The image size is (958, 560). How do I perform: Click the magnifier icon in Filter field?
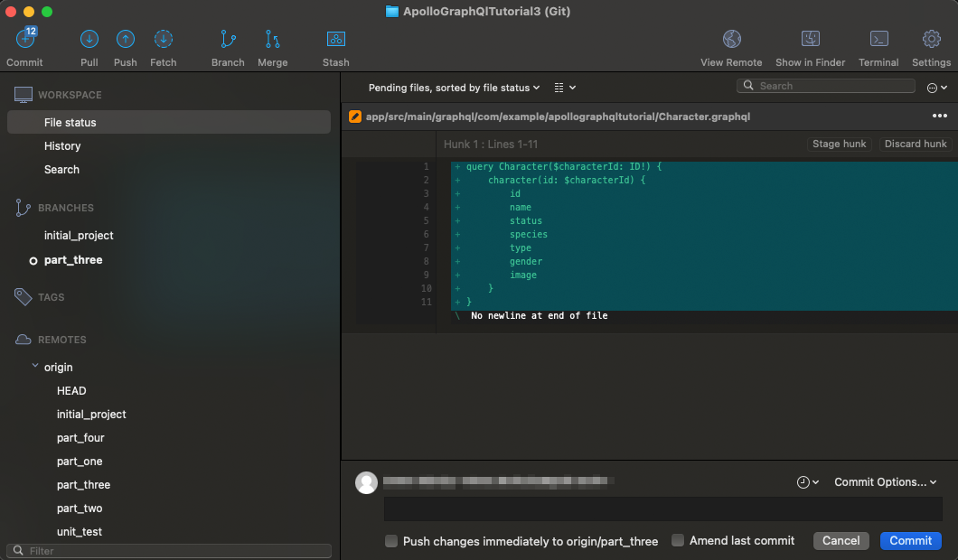18,550
